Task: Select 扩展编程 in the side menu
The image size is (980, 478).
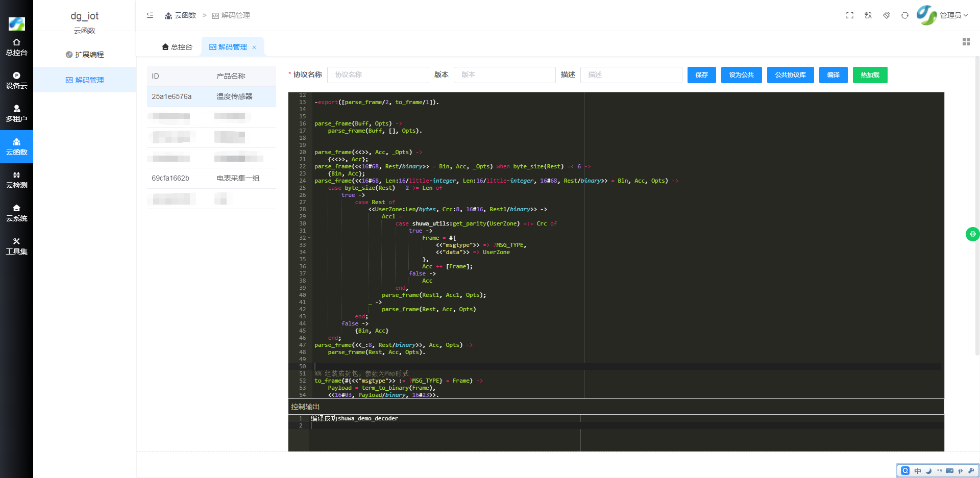Action: point(85,55)
